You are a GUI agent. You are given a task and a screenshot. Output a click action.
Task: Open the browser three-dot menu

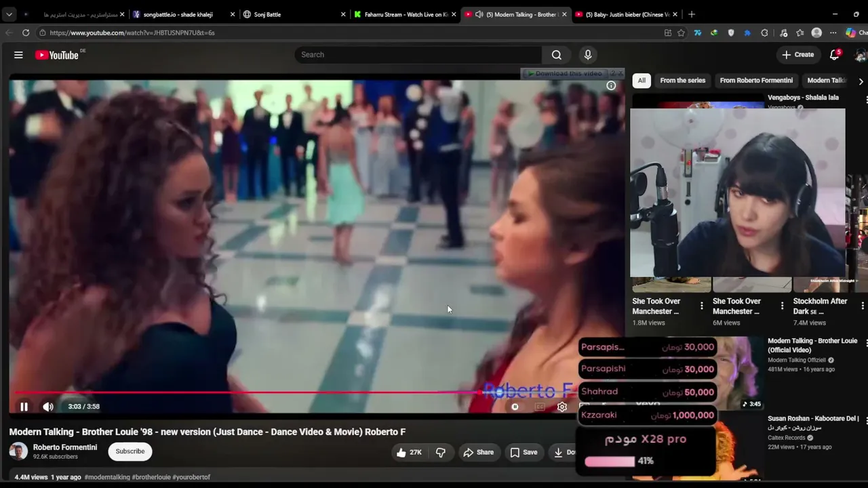tap(833, 33)
